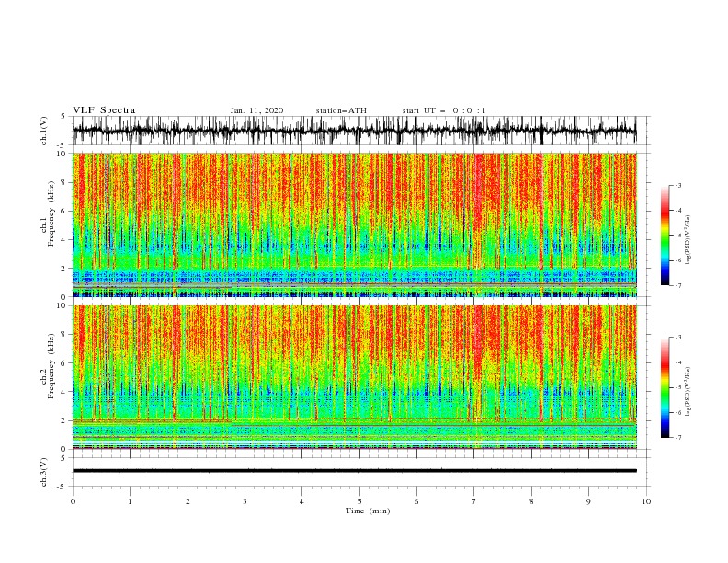Click the "-4" tick on ch.1 color bar
Image resolution: width=728 pixels, height=563 pixels.
677,211
